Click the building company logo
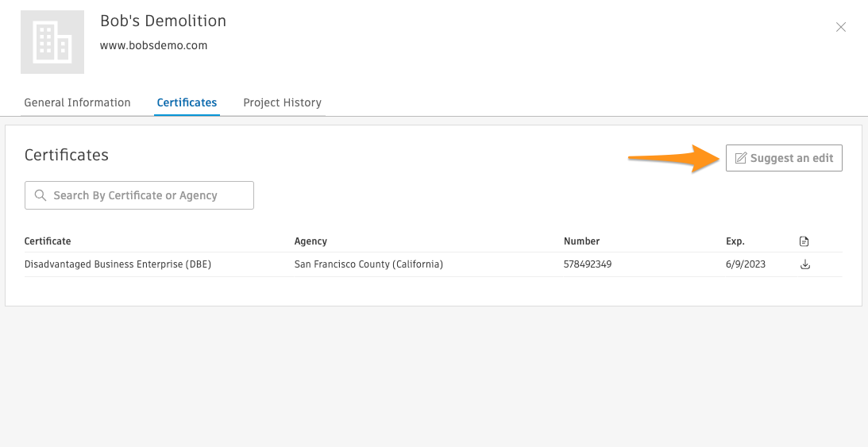Image resolution: width=868 pixels, height=447 pixels. pyautogui.click(x=52, y=42)
